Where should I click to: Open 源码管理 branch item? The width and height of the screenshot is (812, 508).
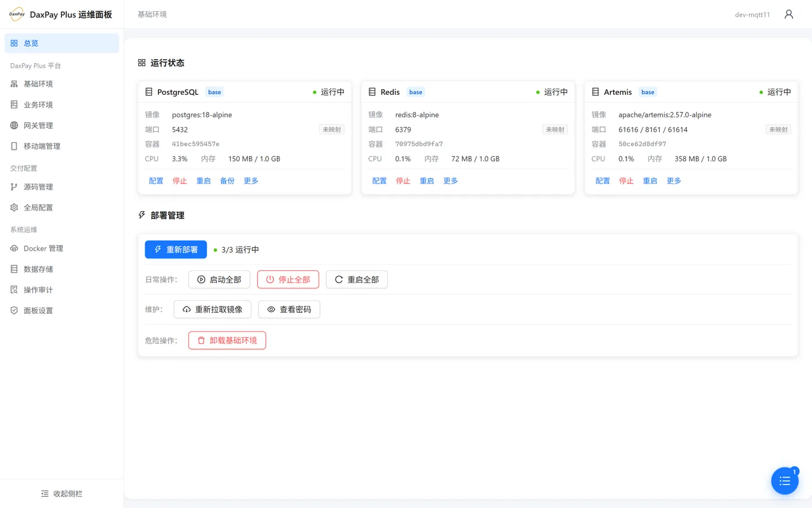62,187
